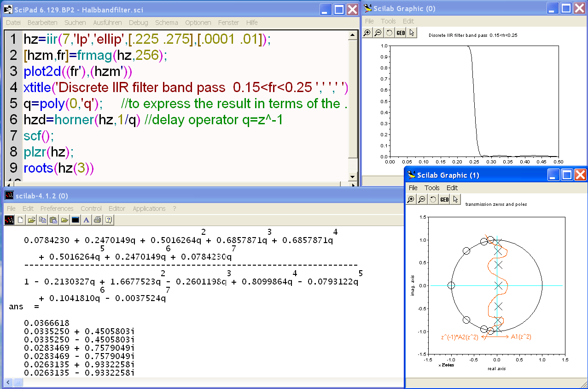Click zoom in icon in Graphic (1) window
The image size is (588, 389).
[x=411, y=199]
